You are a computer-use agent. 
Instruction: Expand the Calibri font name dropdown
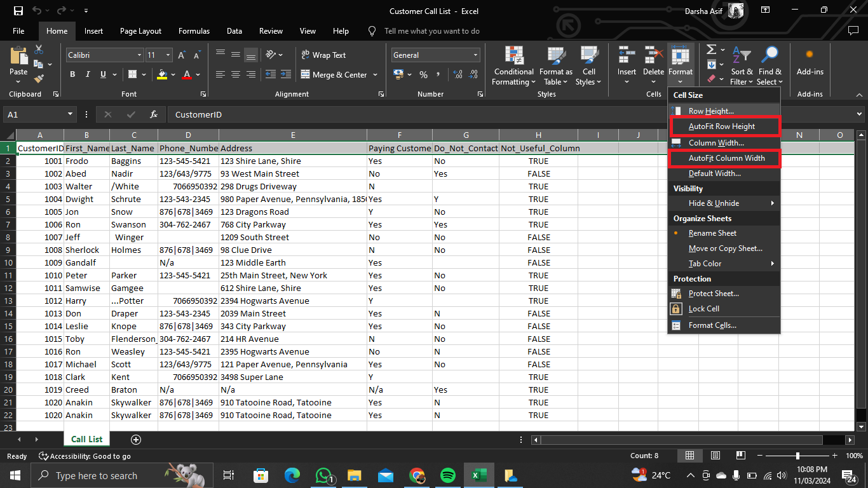pos(139,55)
